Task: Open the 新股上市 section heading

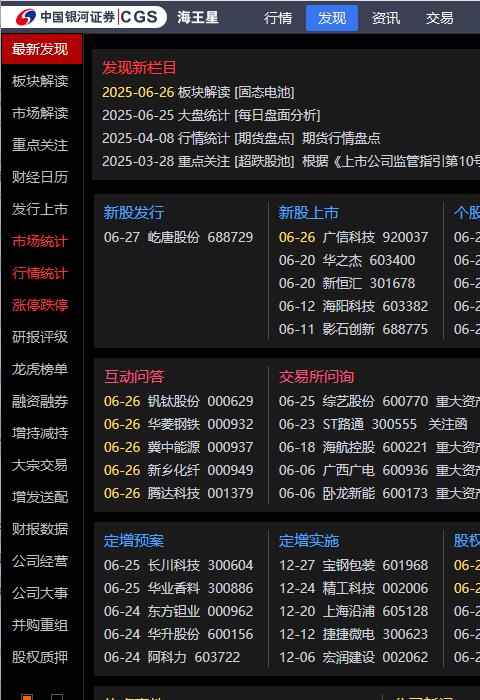Action: pyautogui.click(x=309, y=212)
